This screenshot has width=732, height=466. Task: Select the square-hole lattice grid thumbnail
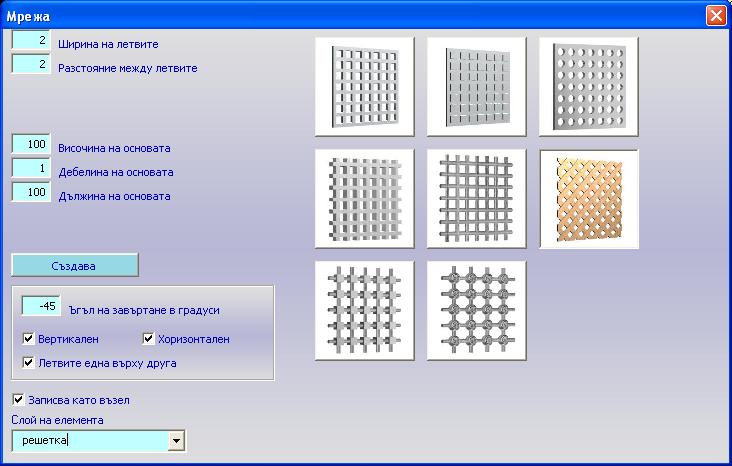[365, 87]
